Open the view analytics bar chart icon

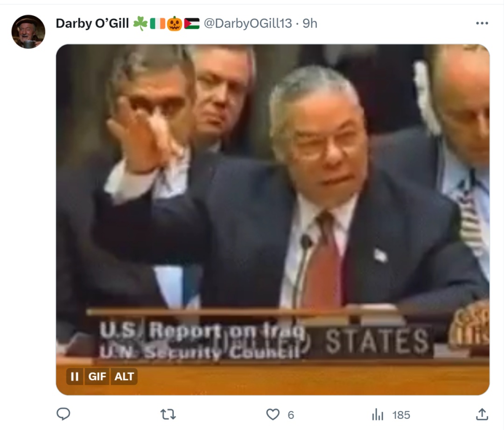point(378,415)
